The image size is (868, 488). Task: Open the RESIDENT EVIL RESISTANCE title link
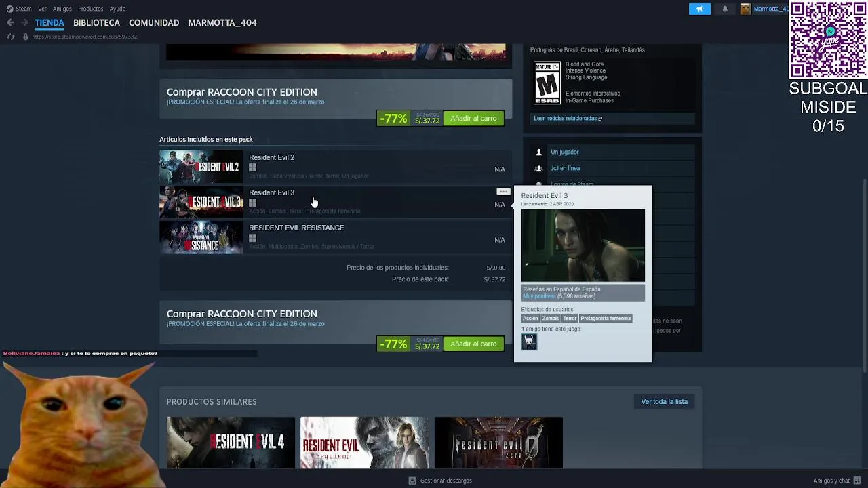tap(296, 228)
